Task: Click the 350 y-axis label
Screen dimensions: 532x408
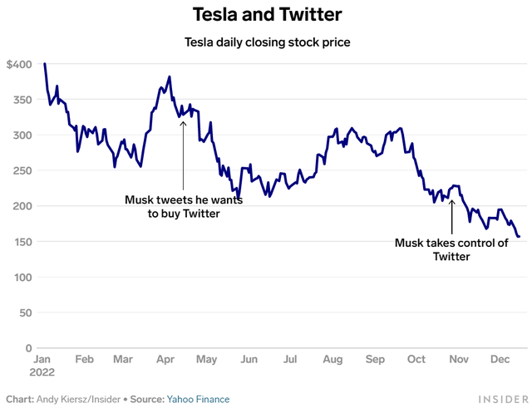Action: click(22, 100)
